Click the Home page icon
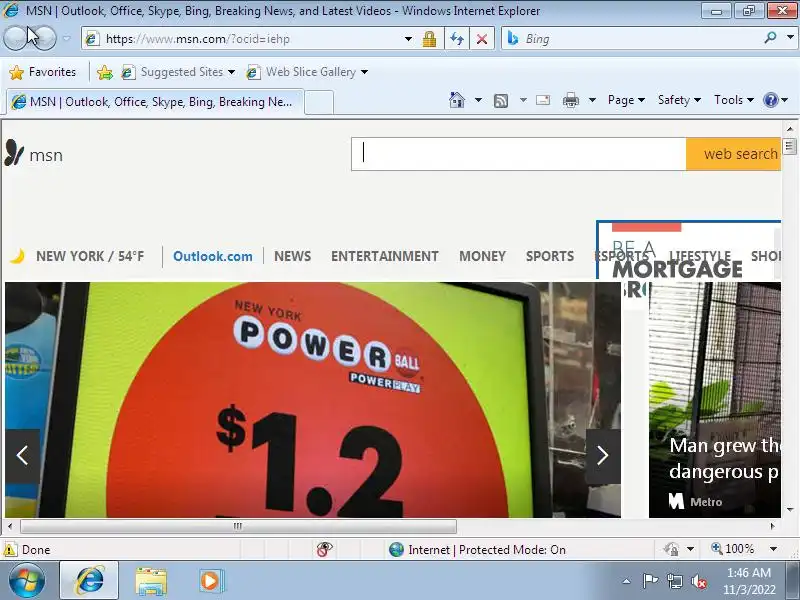This screenshot has width=800, height=600. coord(457,100)
